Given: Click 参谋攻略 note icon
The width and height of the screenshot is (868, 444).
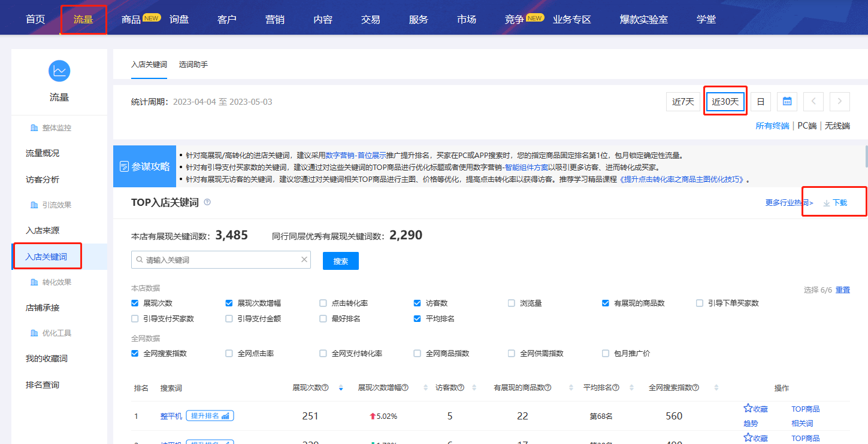Looking at the screenshot, I should (x=124, y=166).
